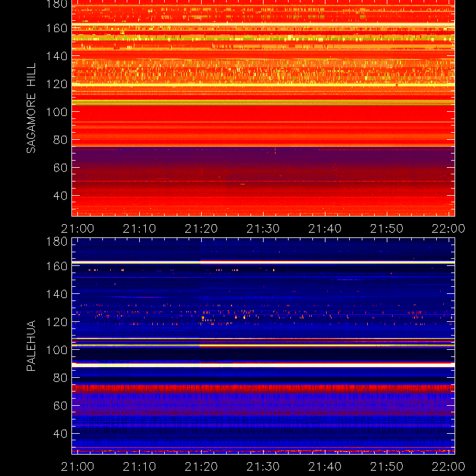Click the 21:30 time label under Sagamore Hill plot
The height and width of the screenshot is (476, 476).
click(263, 228)
